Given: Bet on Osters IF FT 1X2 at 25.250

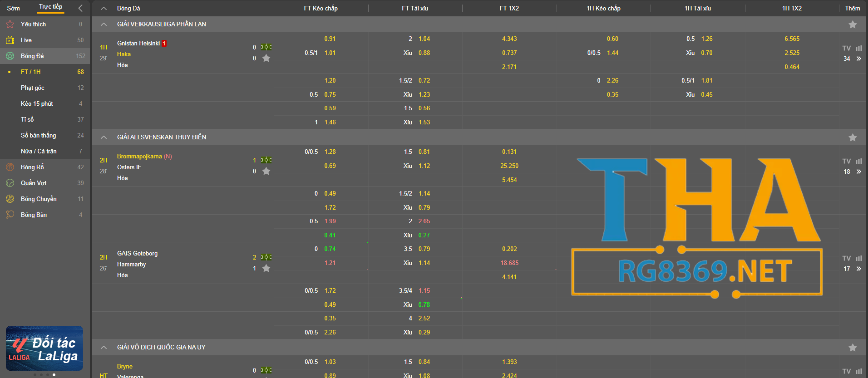Looking at the screenshot, I should (x=509, y=166).
